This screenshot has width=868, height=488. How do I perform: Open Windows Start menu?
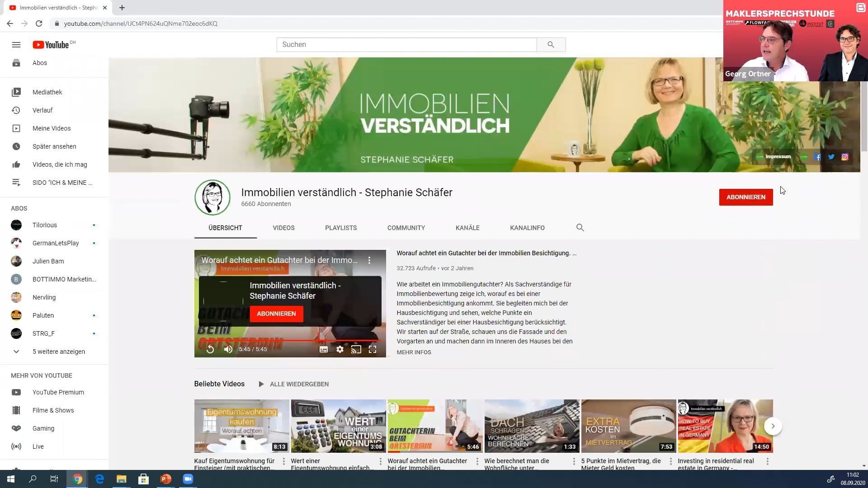(11, 479)
